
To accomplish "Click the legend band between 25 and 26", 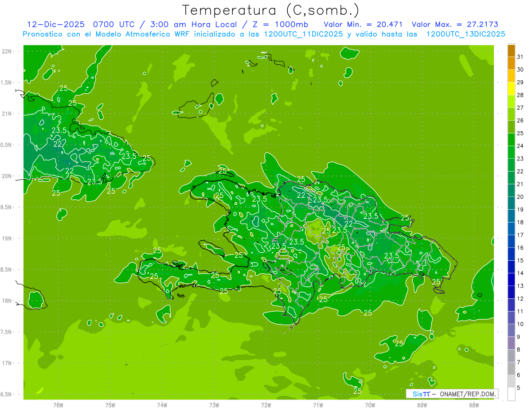I will [511, 127].
